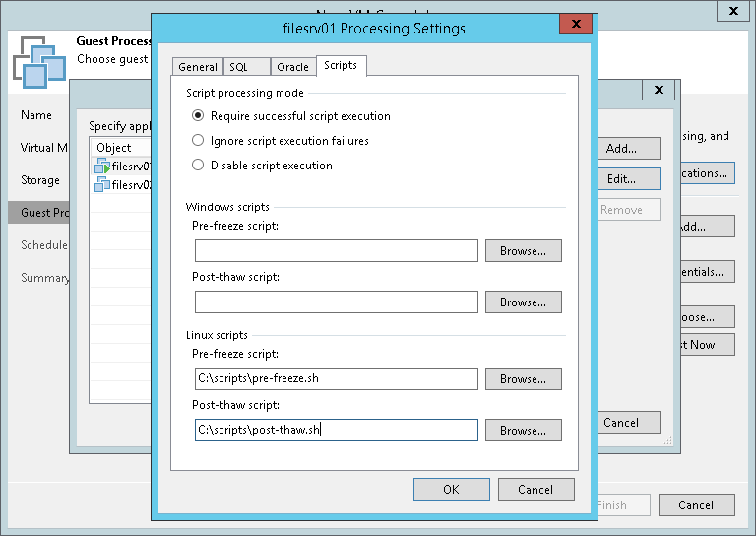Viewport: 756px width, 536px height.
Task: Browse for Linux post-thaw script
Action: (x=523, y=431)
